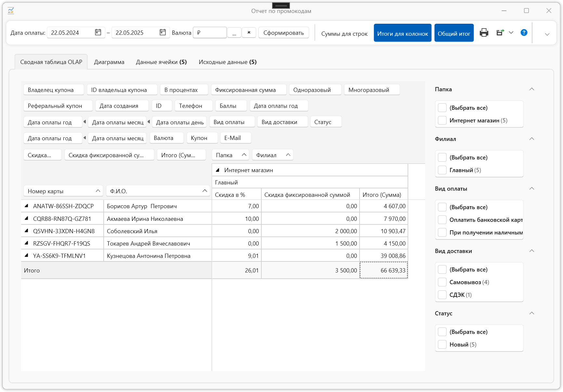The height and width of the screenshot is (392, 563).
Task: Select the grand total cell 66 639,33
Action: [384, 270]
